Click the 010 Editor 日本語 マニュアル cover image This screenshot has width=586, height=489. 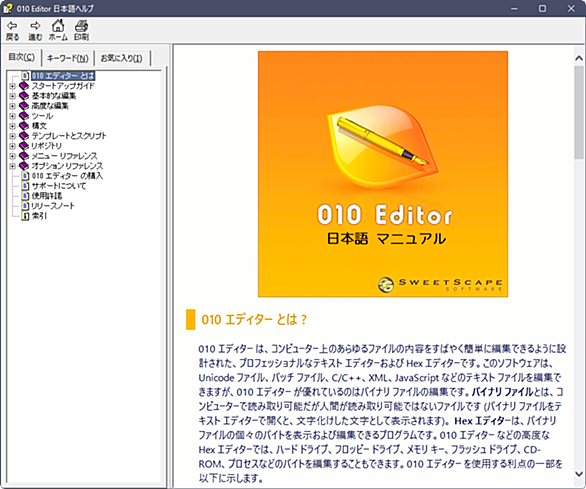point(383,174)
